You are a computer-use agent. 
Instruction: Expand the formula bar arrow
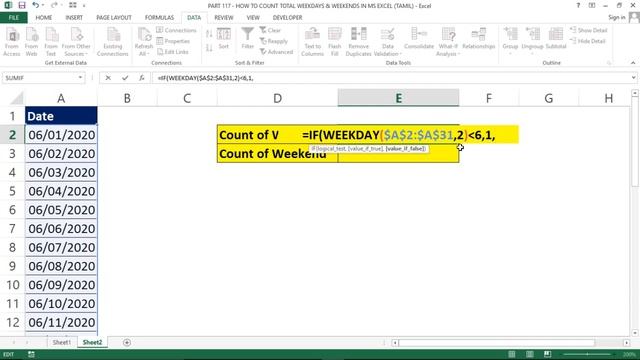click(633, 78)
